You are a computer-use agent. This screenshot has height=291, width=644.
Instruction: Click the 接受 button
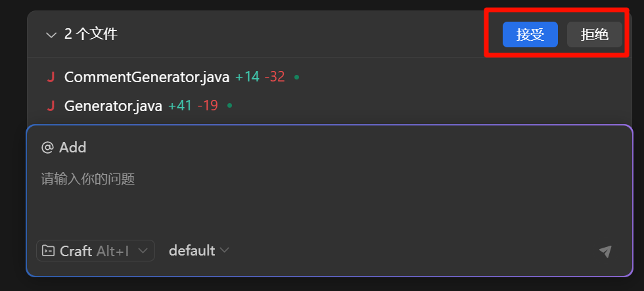point(530,35)
